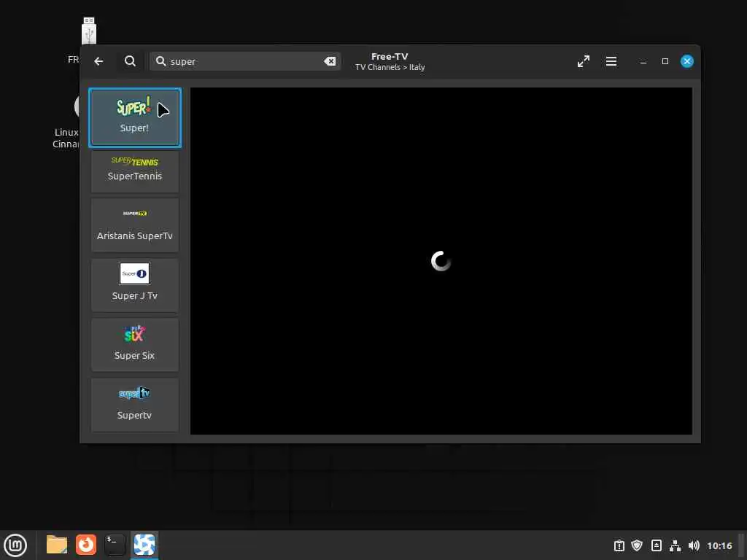
Task: Select the SuperTennis channel
Action: click(x=135, y=171)
